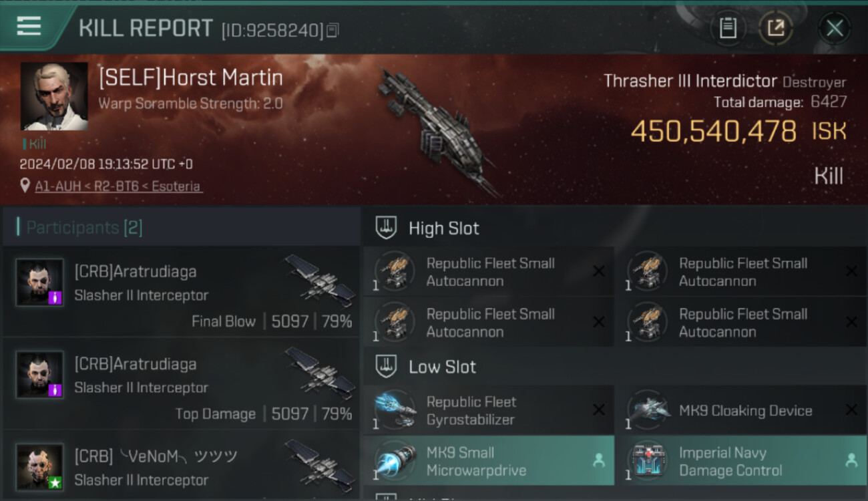
Task: Open Final Blow participant Aratrudiaga entry
Action: click(182, 291)
